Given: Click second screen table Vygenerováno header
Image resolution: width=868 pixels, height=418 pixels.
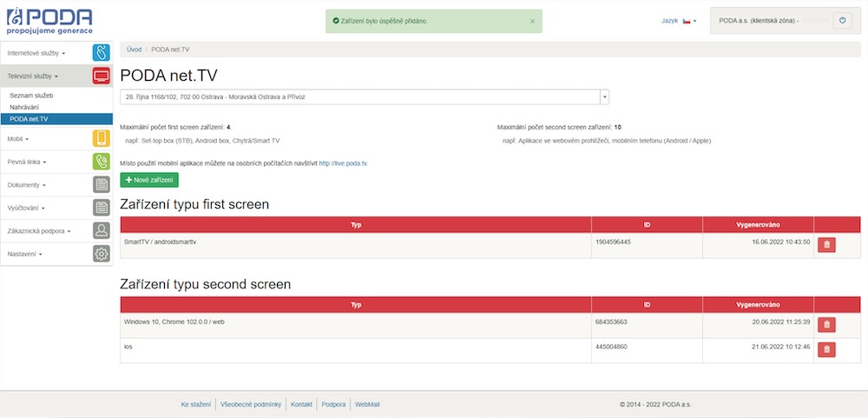Looking at the screenshot, I should pyautogui.click(x=758, y=305).
